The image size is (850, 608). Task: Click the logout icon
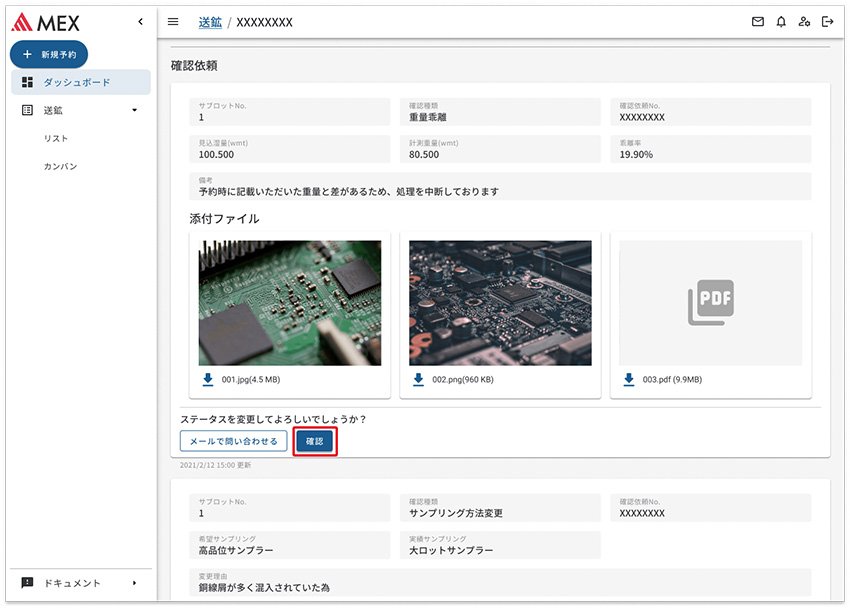828,22
